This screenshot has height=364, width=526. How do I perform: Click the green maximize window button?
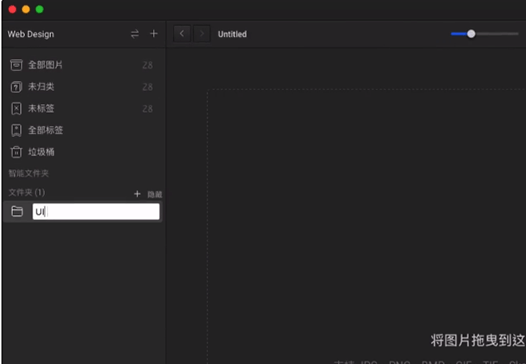pos(40,9)
